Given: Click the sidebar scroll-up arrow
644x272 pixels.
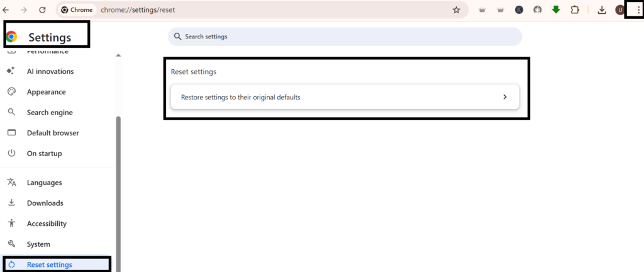Looking at the screenshot, I should point(118,55).
